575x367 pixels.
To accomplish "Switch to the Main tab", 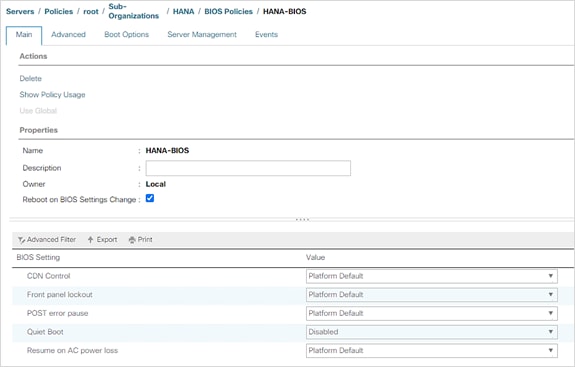I will tap(24, 35).
